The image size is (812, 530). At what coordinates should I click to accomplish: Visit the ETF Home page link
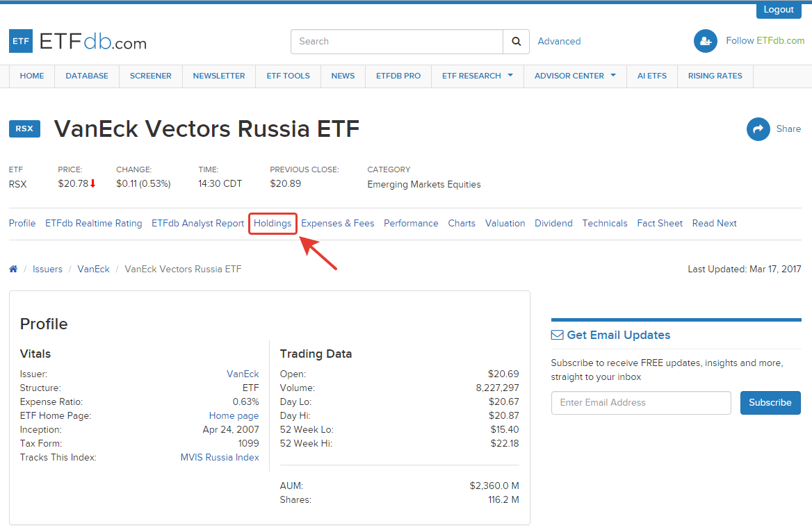(234, 415)
